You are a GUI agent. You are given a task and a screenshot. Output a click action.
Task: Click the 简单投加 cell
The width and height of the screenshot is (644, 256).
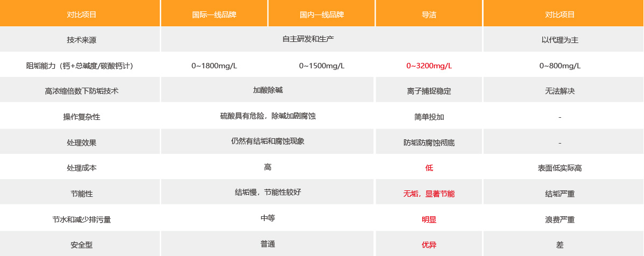pyautogui.click(x=429, y=117)
